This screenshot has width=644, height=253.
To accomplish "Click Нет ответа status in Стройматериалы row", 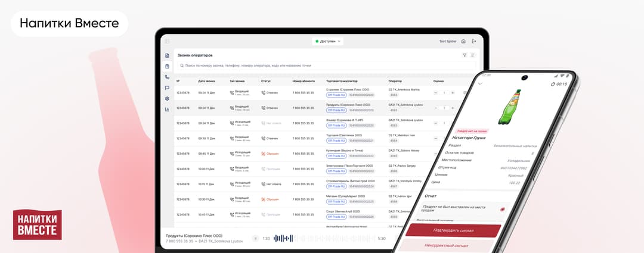I will (271, 184).
